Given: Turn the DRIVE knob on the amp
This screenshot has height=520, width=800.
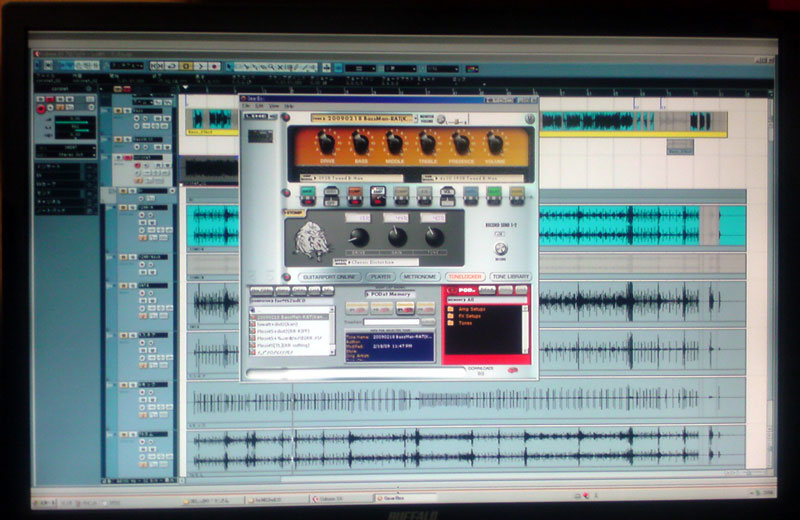Looking at the screenshot, I should click(x=327, y=142).
